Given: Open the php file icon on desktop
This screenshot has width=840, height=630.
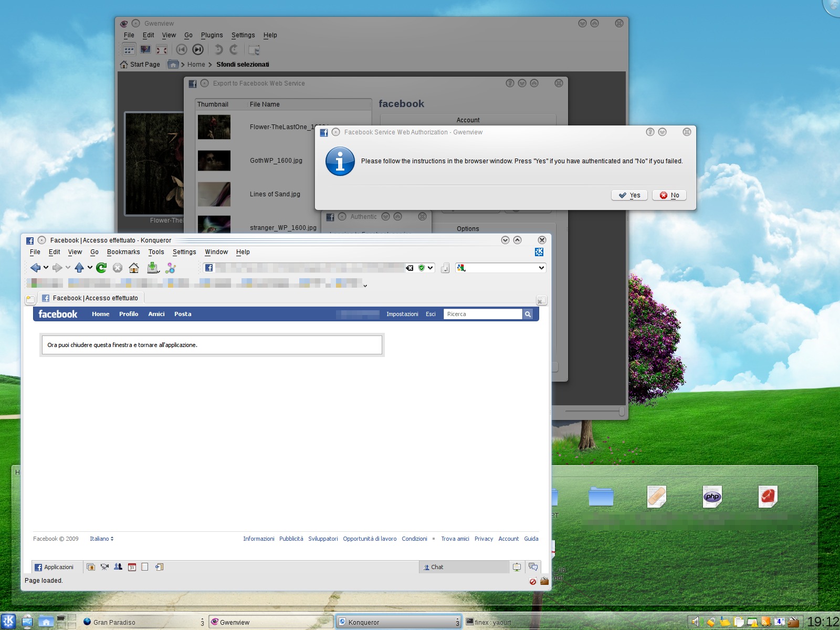Looking at the screenshot, I should pos(712,497).
